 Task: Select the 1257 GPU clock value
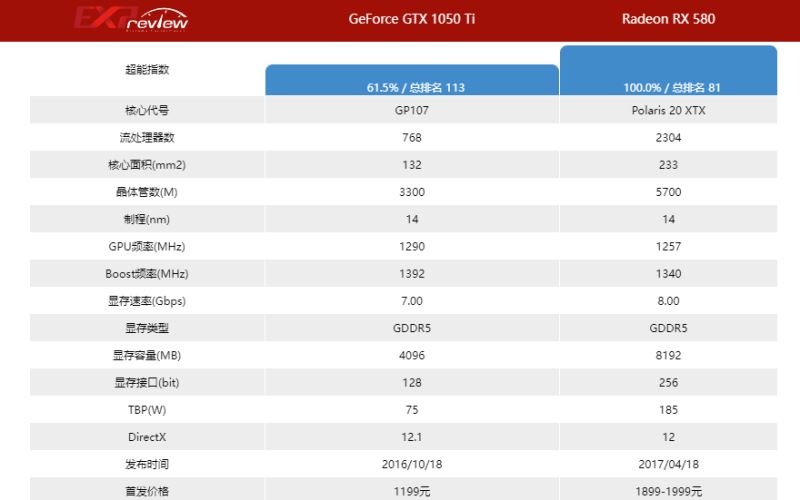668,246
